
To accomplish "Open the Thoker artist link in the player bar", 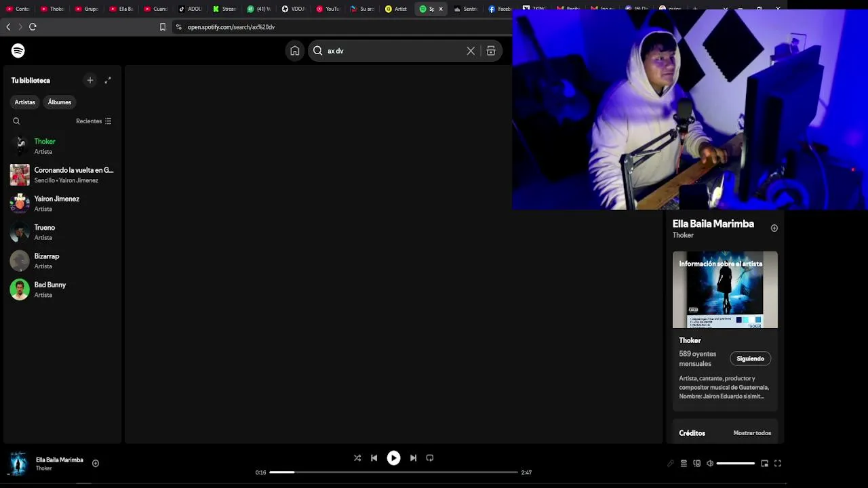I will coord(44,468).
